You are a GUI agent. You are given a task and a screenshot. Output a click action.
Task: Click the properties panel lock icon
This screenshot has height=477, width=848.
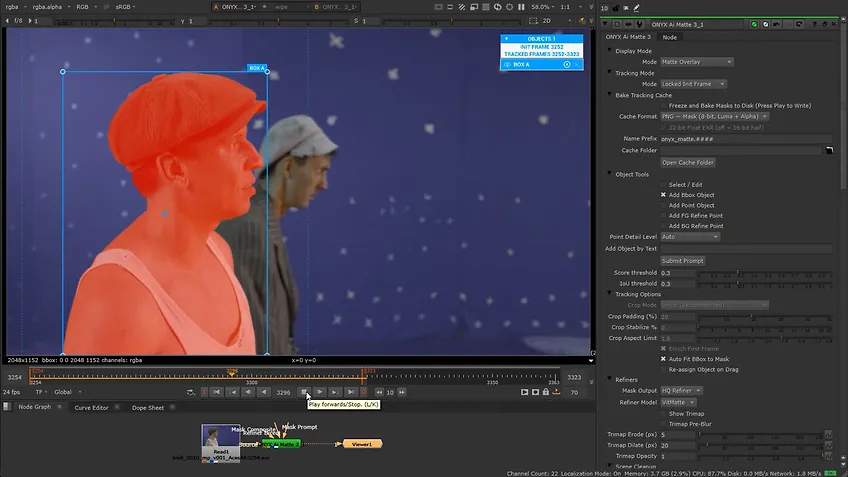click(616, 8)
